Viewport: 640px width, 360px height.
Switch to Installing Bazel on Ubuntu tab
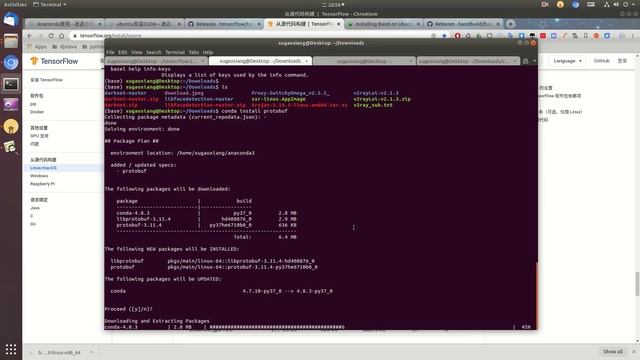(x=383, y=24)
